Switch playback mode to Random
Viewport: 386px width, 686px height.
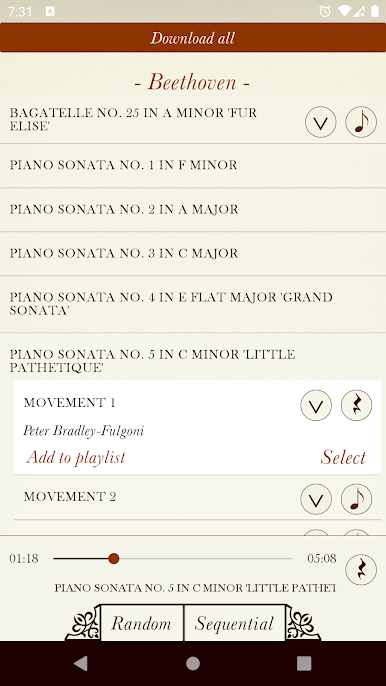coord(141,623)
